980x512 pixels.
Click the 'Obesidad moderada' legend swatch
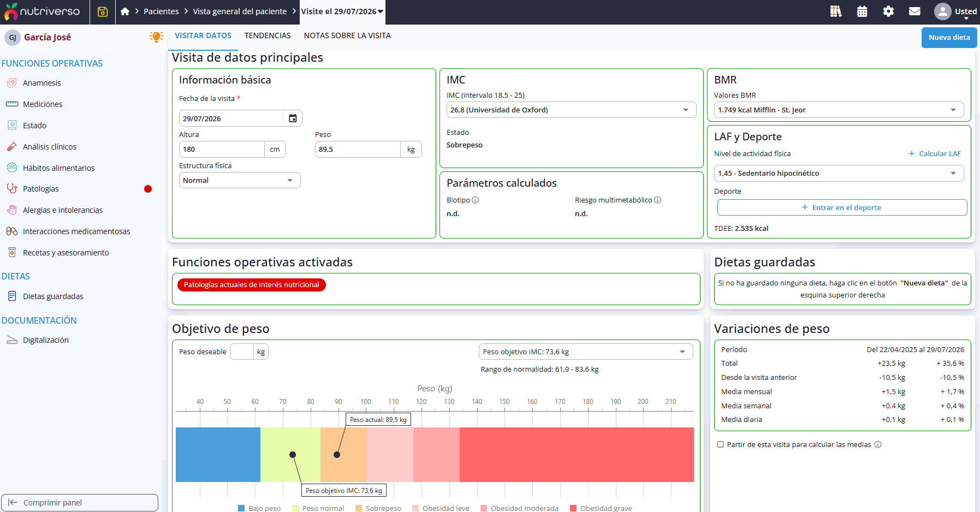click(x=484, y=508)
